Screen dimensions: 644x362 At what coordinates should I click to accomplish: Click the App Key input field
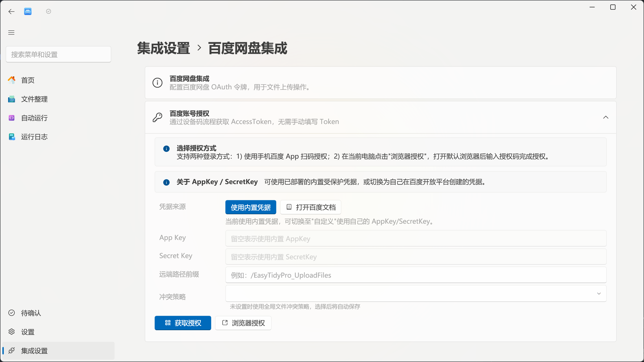coord(416,239)
